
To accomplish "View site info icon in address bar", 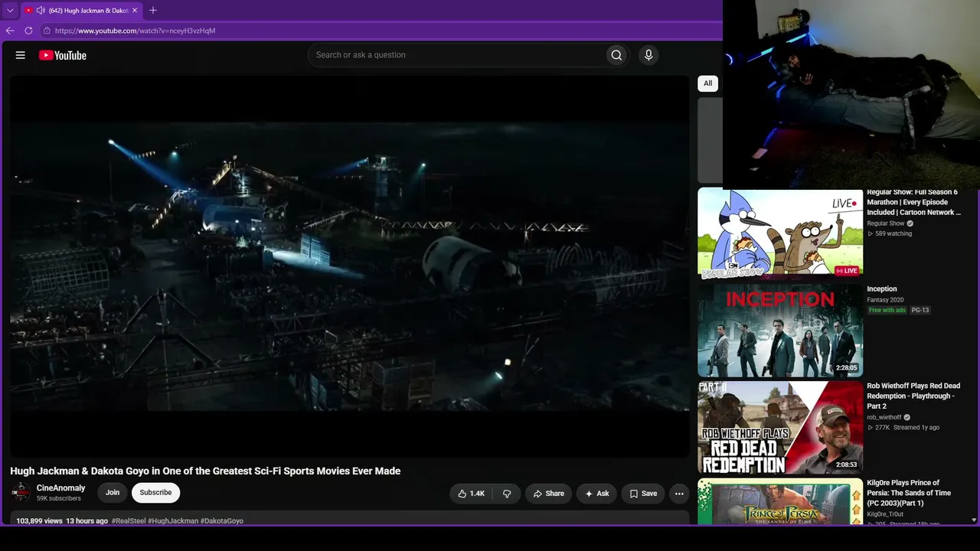I will (47, 31).
